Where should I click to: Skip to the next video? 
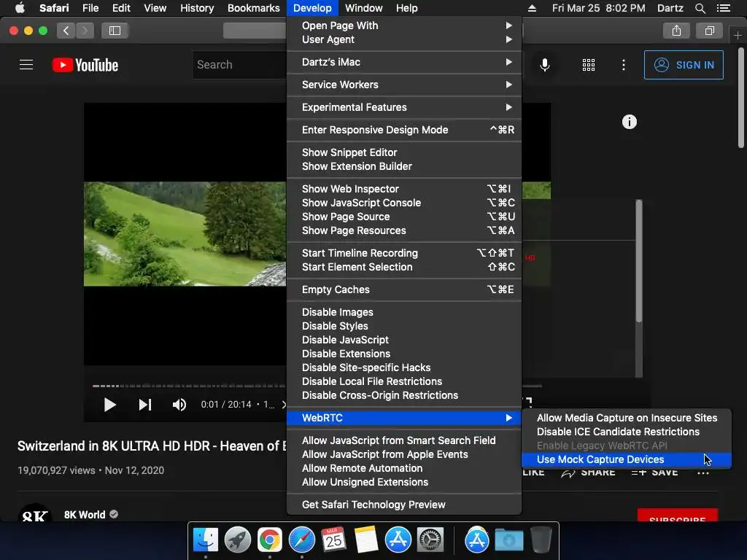click(x=145, y=405)
